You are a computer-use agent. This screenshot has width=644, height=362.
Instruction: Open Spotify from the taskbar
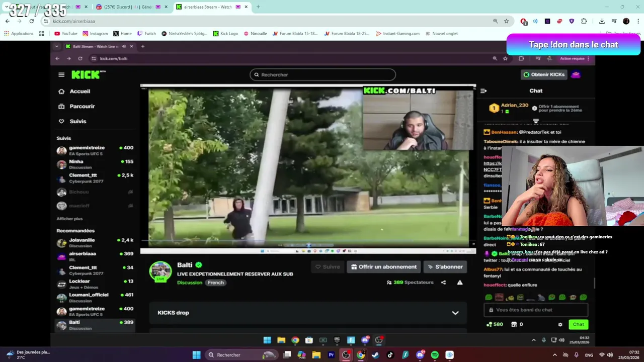(435, 355)
